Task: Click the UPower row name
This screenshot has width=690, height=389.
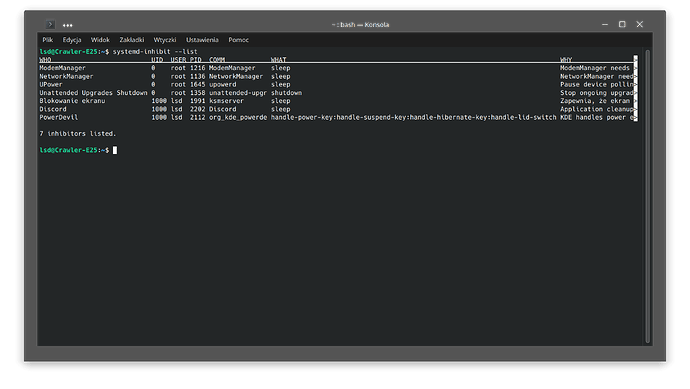Action: pos(51,84)
